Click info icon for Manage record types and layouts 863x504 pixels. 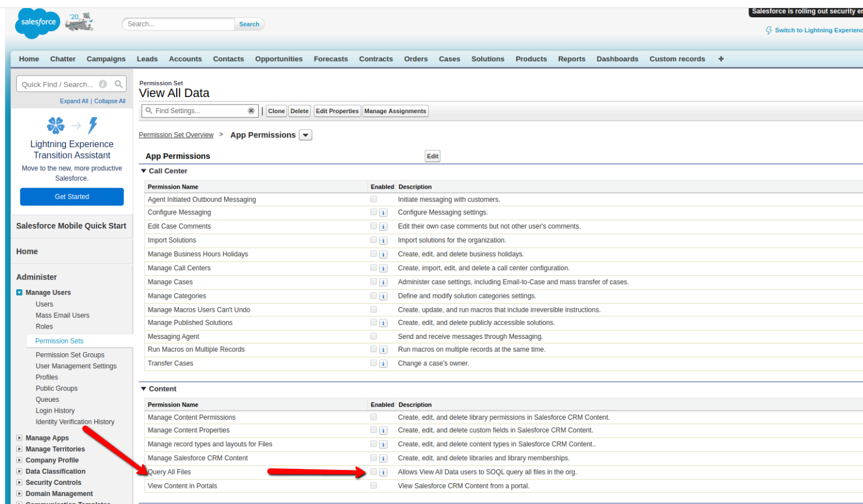click(x=383, y=445)
